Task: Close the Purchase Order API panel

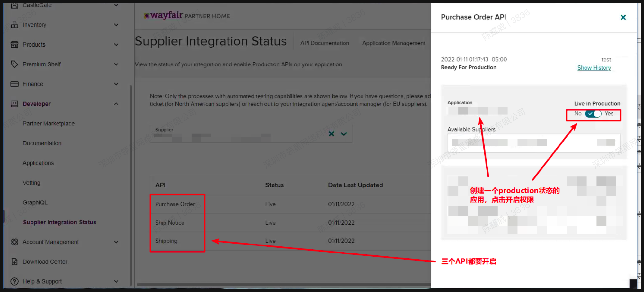Action: [623, 17]
